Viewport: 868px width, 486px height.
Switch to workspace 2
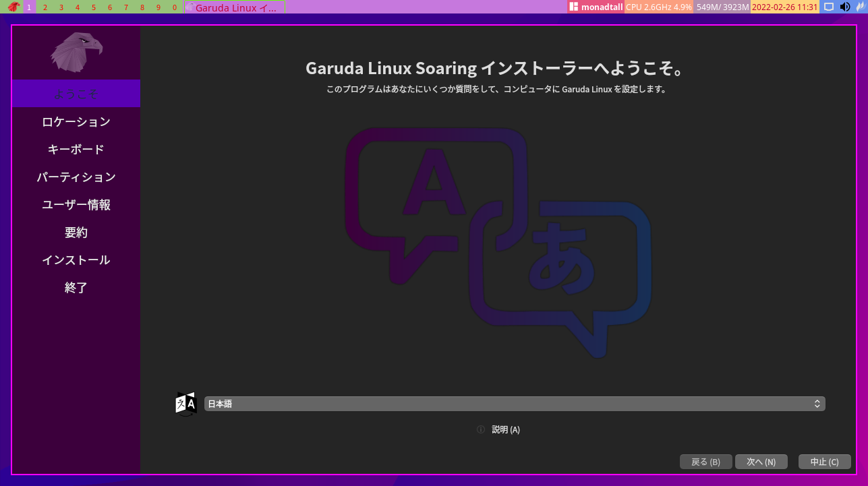pos(45,7)
